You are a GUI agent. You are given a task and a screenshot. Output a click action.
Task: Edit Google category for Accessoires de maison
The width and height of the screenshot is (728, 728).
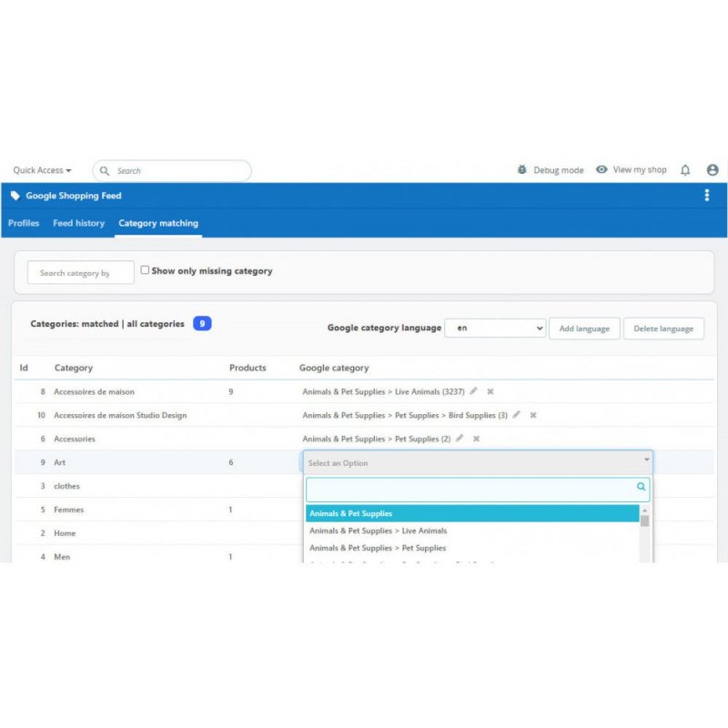coord(473,391)
